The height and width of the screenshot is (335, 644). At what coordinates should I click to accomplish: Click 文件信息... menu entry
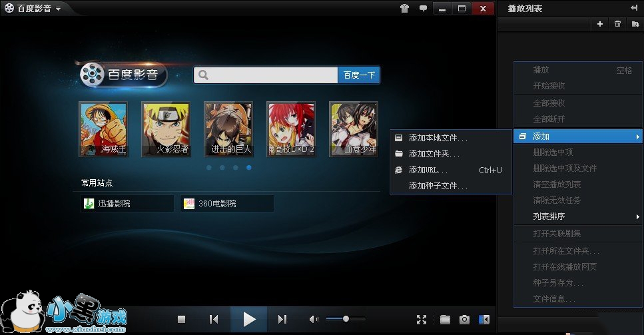point(578,299)
